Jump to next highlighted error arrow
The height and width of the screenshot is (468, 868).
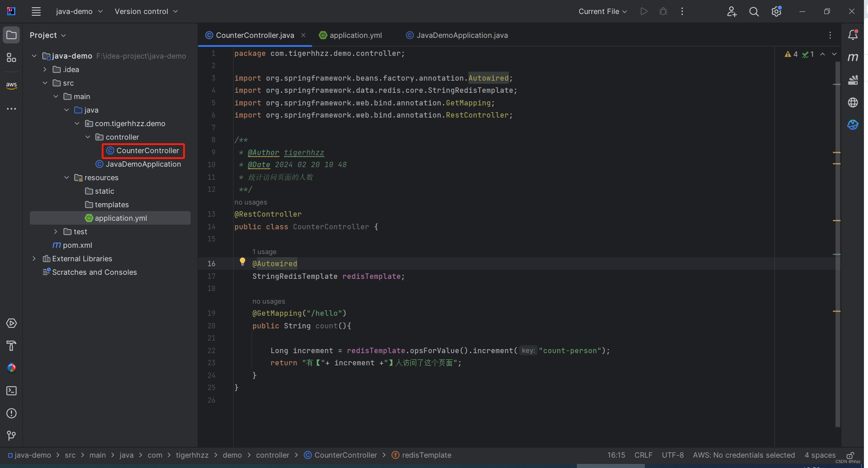[834, 54]
